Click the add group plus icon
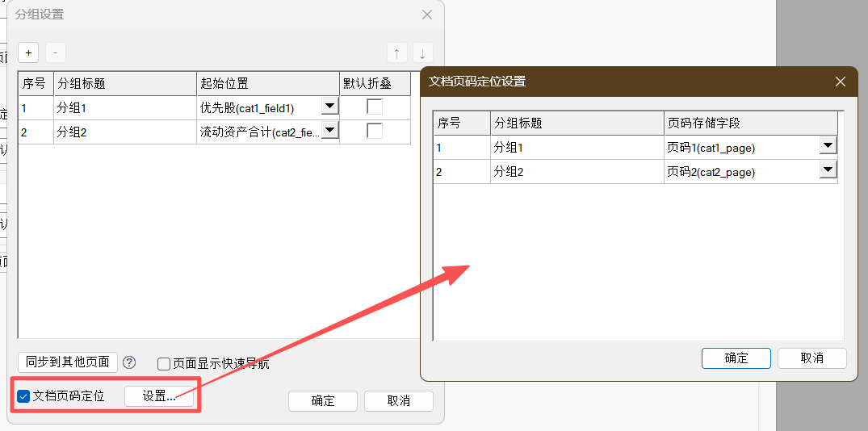The height and width of the screenshot is (431, 868). click(x=28, y=53)
